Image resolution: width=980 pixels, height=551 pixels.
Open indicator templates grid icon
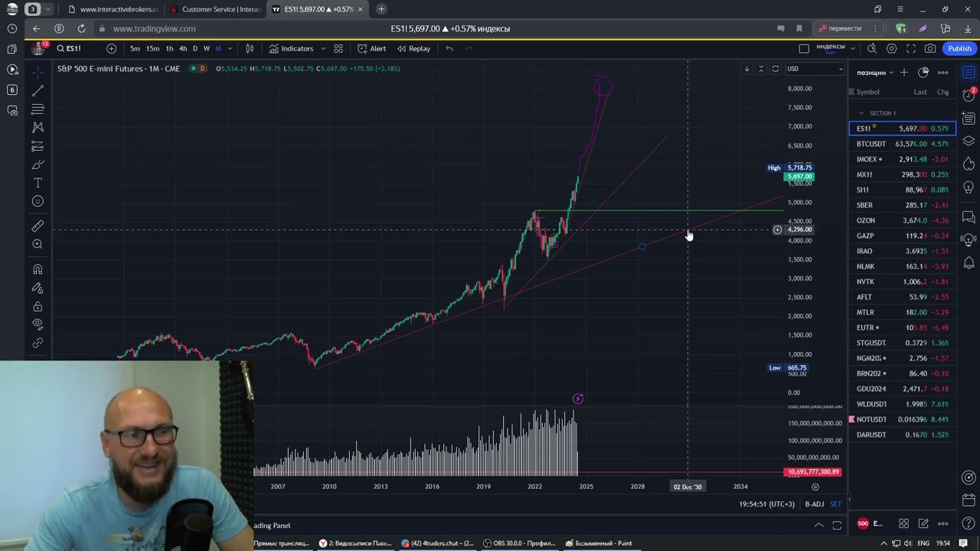click(338, 48)
